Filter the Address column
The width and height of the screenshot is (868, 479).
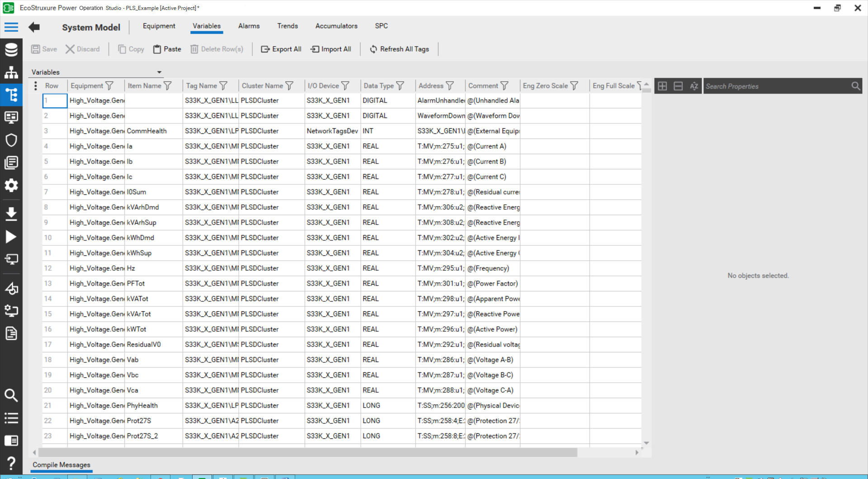450,86
